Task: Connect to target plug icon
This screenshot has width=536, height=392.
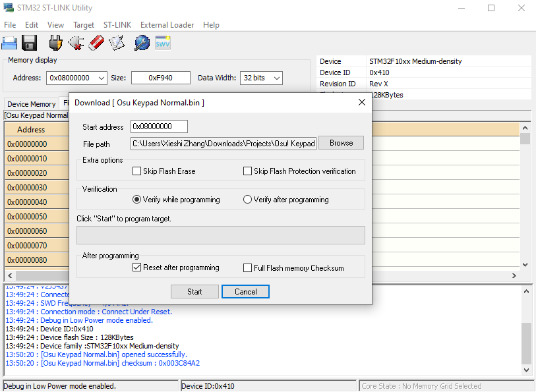Action: [x=55, y=43]
